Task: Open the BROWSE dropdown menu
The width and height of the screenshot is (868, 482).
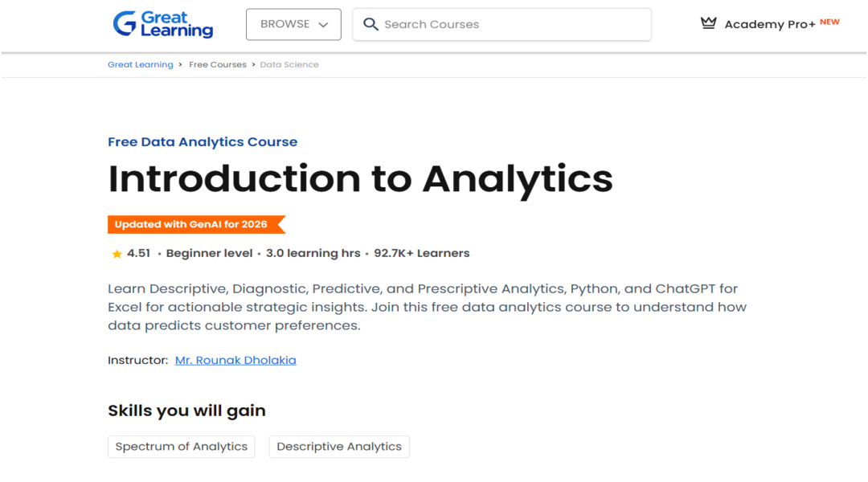Action: tap(293, 24)
